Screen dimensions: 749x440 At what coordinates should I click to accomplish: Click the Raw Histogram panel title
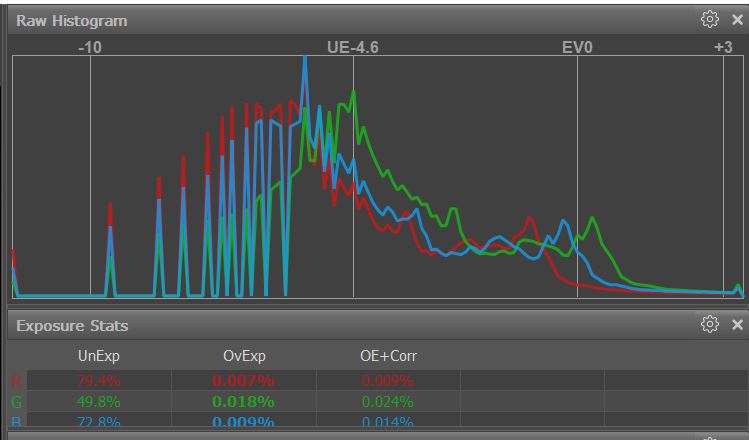point(71,21)
